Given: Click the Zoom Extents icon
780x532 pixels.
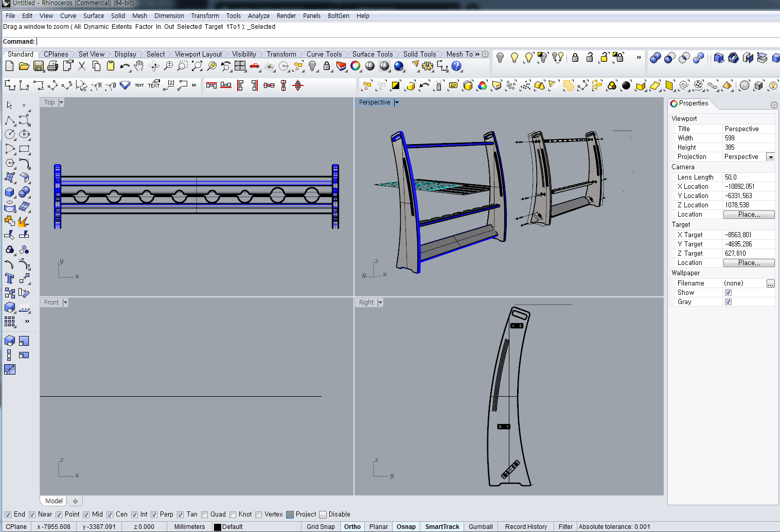Looking at the screenshot, I should (197, 66).
